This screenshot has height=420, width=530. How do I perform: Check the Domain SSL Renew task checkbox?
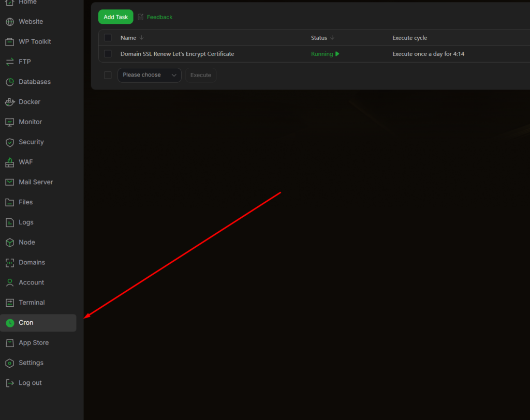coord(108,54)
